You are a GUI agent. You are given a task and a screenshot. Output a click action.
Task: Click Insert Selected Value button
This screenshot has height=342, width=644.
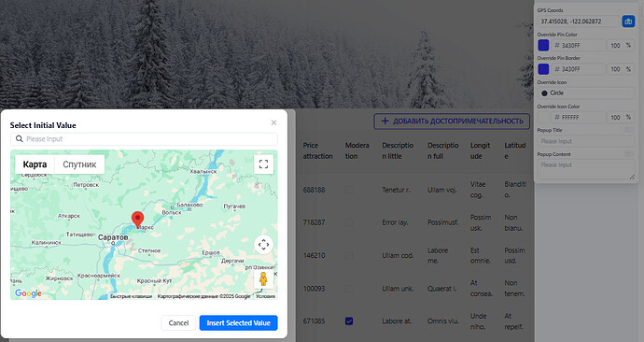point(239,322)
